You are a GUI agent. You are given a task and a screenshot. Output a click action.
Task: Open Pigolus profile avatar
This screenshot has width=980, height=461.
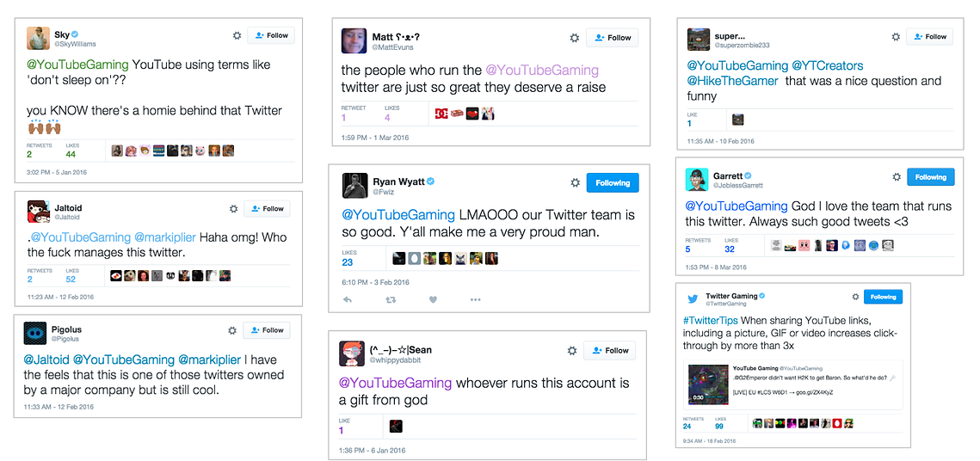35,333
